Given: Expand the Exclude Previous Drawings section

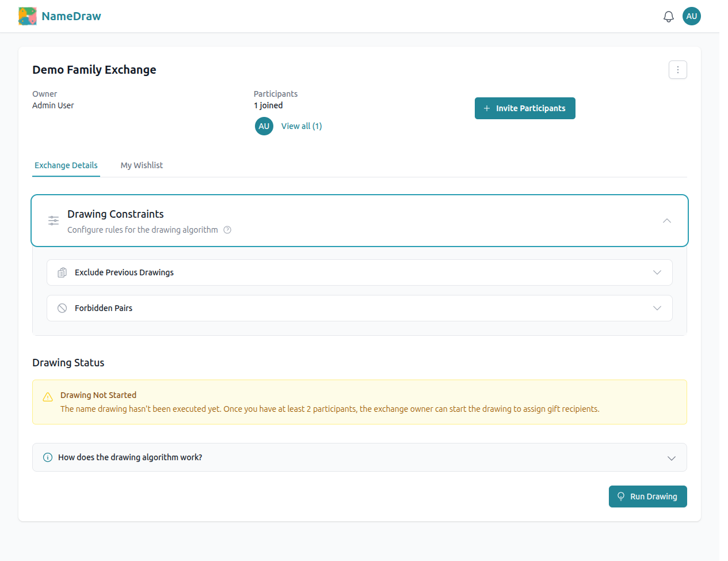Looking at the screenshot, I should tap(657, 272).
